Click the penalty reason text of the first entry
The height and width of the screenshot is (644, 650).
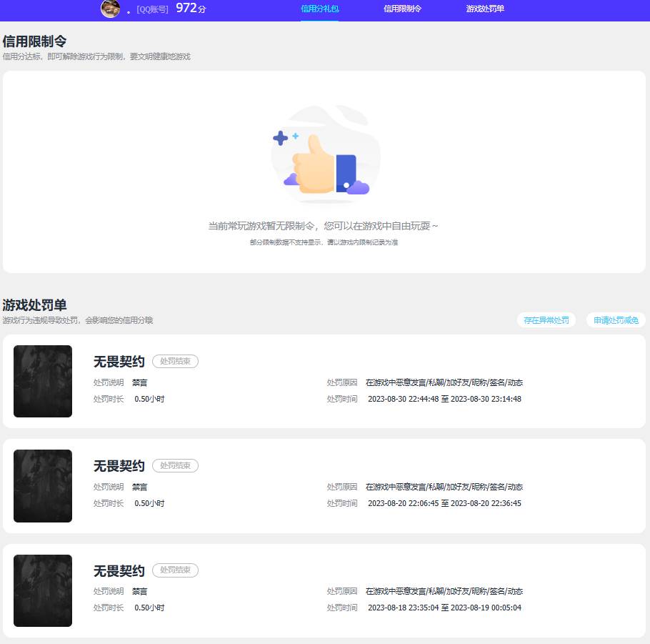(x=443, y=382)
